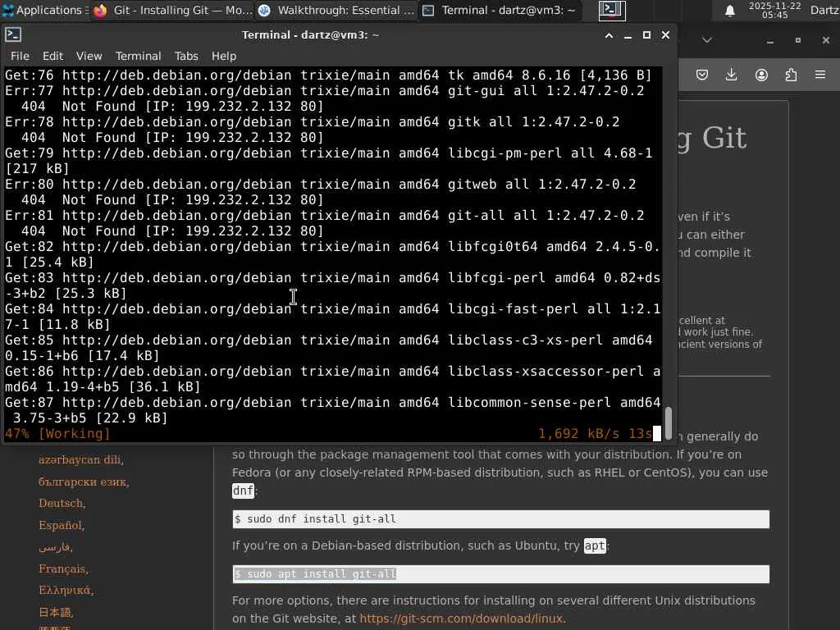Open Firefox extensions puzzle icon
This screenshot has width=840, height=630.
tap(791, 75)
